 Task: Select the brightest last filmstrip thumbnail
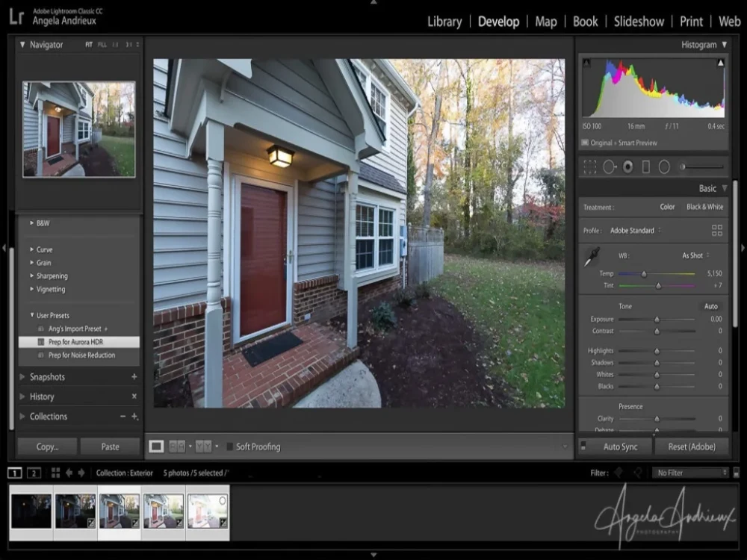[208, 511]
